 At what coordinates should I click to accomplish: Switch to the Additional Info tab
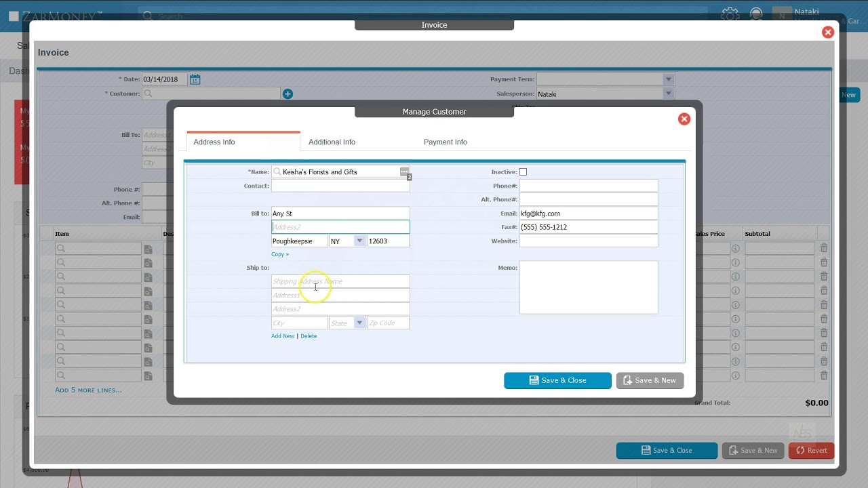point(332,142)
